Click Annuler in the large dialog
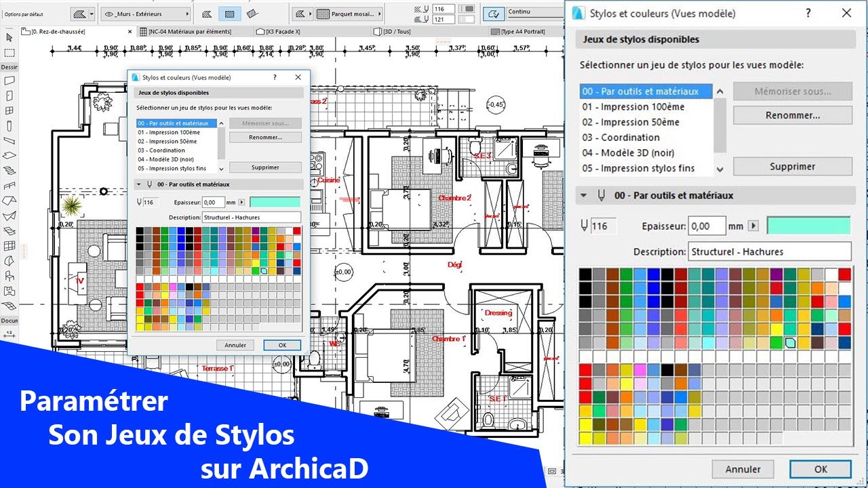This screenshot has width=868, height=488. [743, 469]
